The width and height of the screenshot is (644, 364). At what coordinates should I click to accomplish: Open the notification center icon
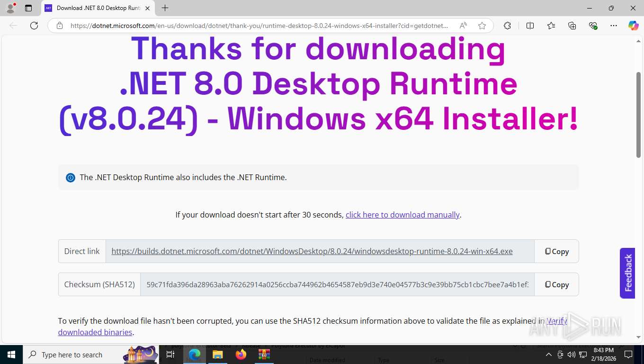point(628,355)
